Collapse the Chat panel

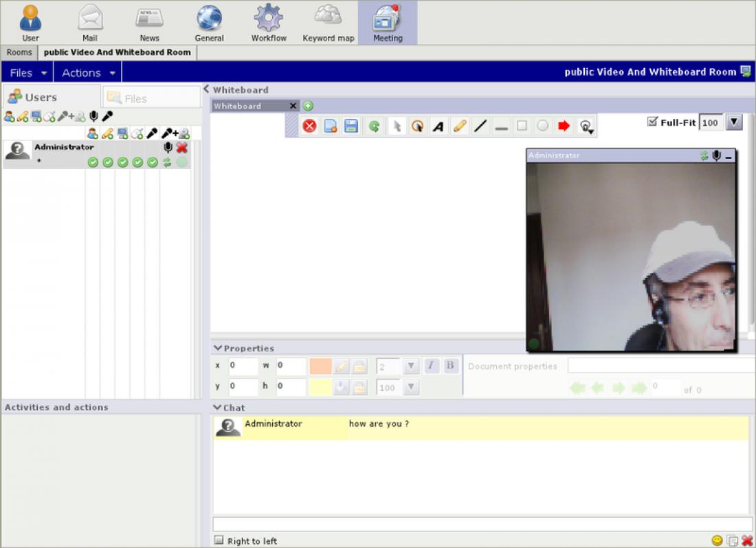(x=218, y=408)
